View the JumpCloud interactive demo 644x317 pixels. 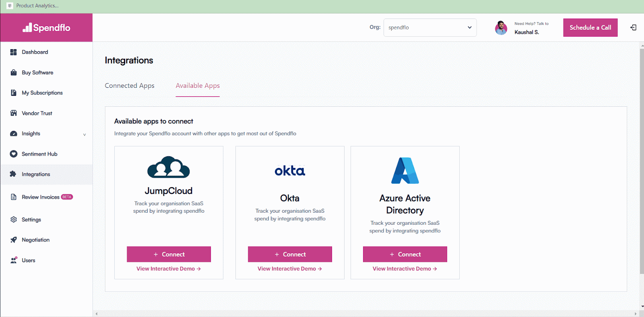(169, 269)
